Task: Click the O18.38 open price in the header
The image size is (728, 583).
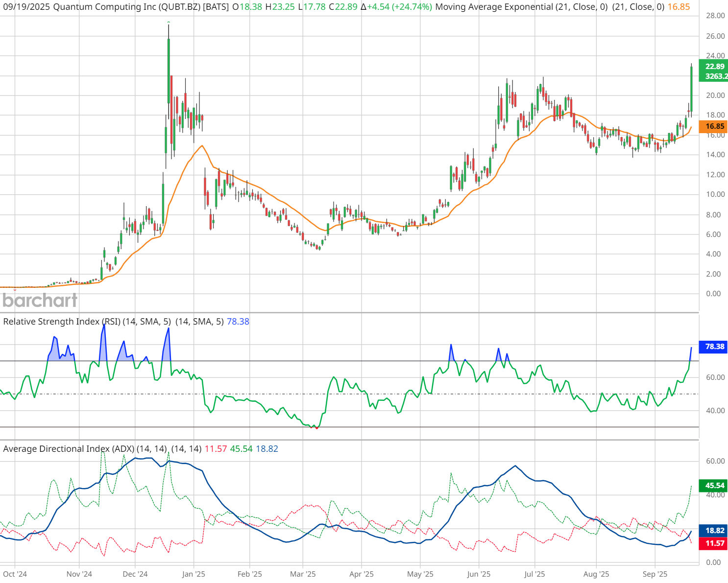Action: tap(247, 7)
